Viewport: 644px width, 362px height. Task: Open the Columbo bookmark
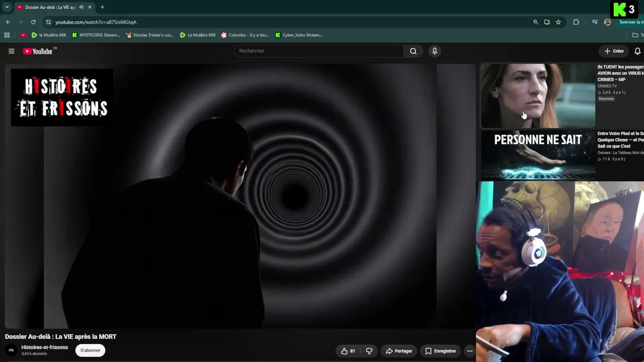tap(245, 35)
